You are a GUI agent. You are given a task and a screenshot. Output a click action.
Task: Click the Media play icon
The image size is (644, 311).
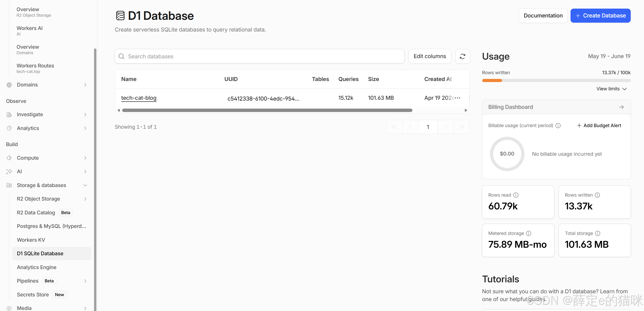tap(9, 308)
